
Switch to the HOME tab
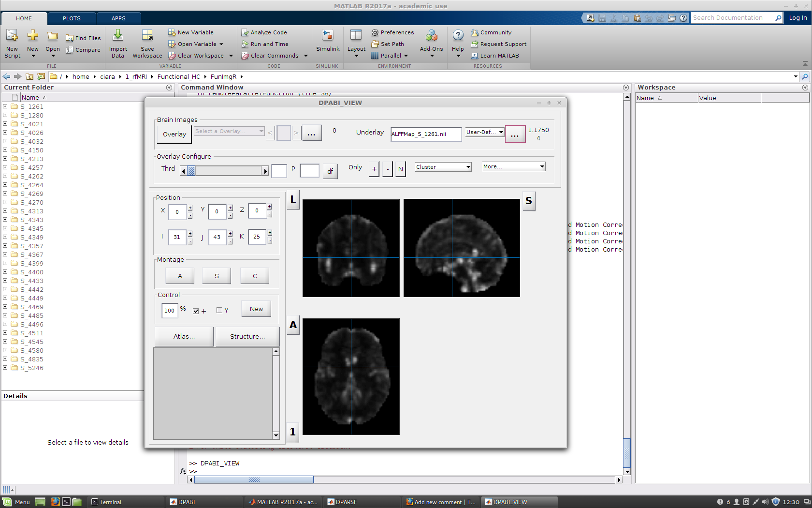coord(24,18)
